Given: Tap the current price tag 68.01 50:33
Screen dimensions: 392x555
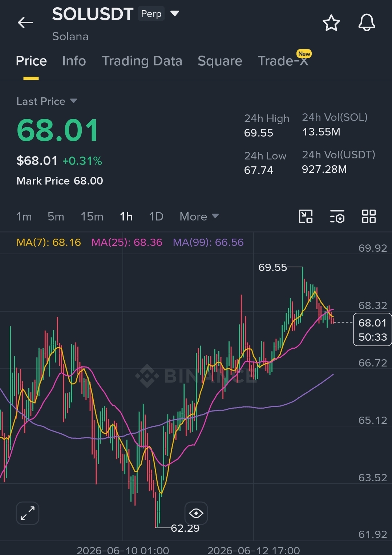Looking at the screenshot, I should click(372, 329).
